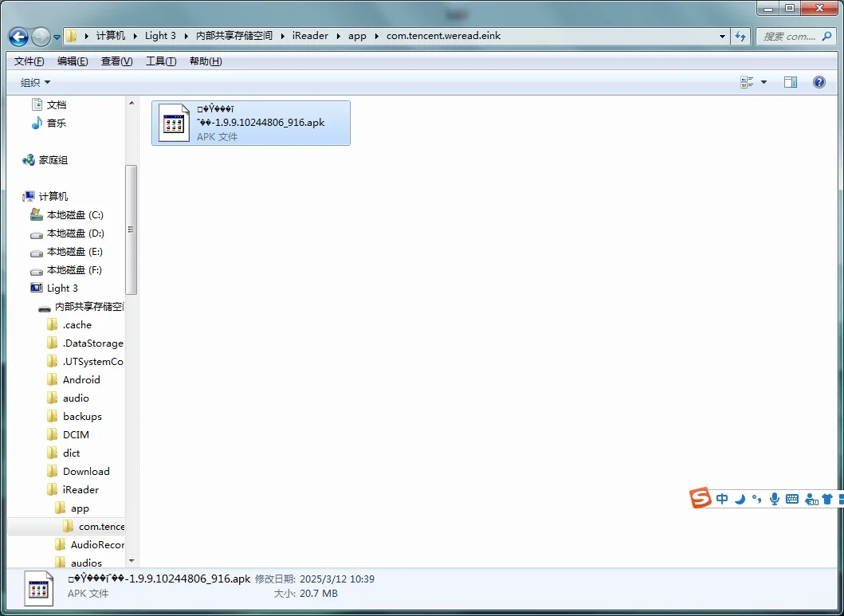The width and height of the screenshot is (844, 616).
Task: Open the Sogou skin shirt icon
Action: [x=827, y=499]
